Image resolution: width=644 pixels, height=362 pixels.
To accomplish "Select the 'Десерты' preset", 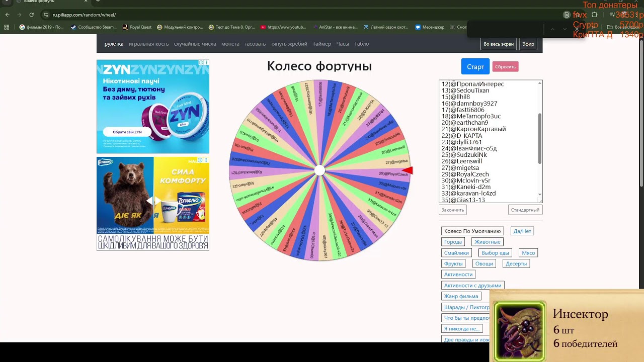I will [x=516, y=263].
